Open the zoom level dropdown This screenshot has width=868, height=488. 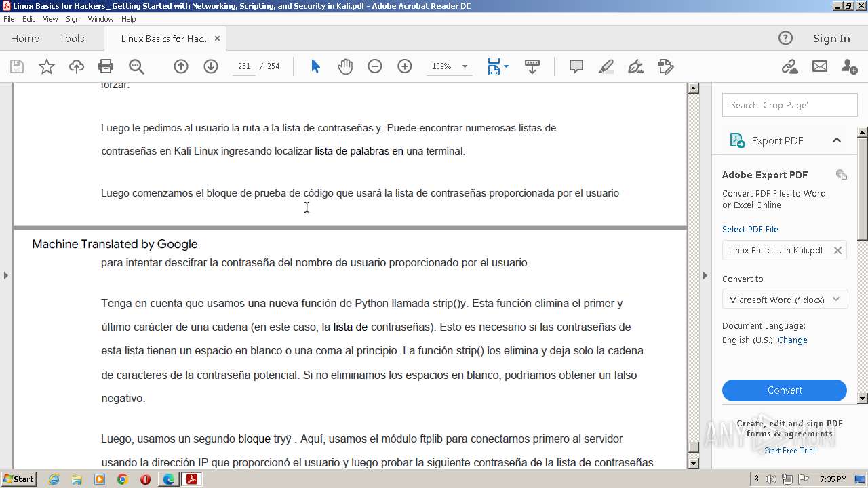coord(465,66)
